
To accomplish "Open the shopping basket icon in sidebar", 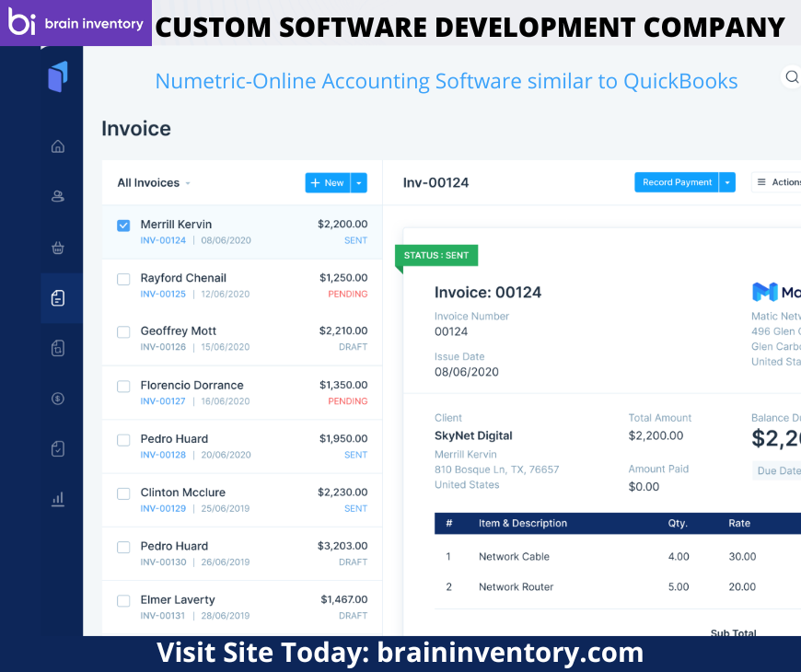I will (58, 249).
